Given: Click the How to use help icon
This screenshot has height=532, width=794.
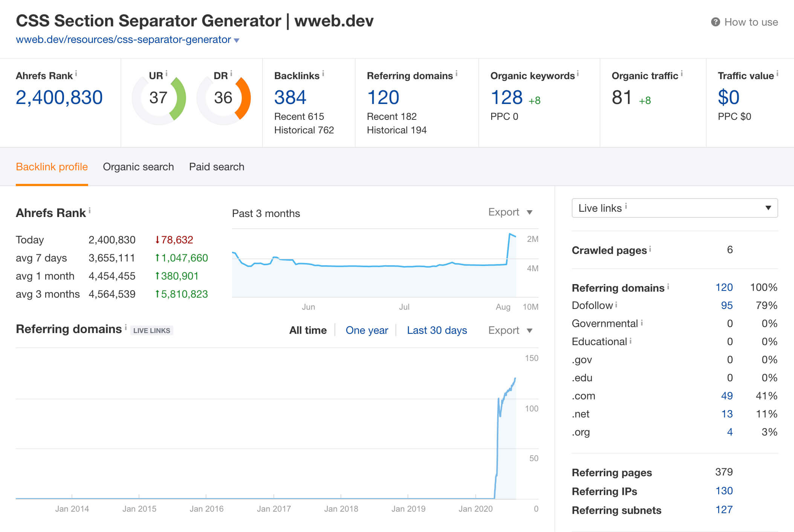Looking at the screenshot, I should [715, 22].
